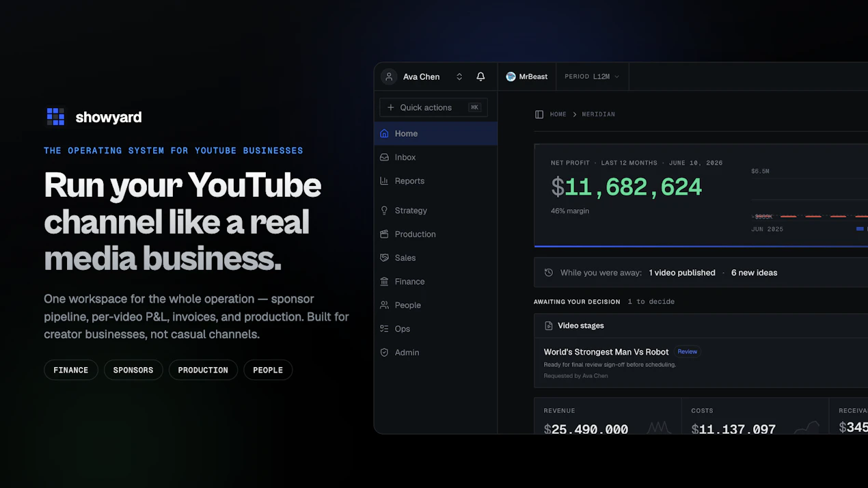Screen dimensions: 868x488
Task: Click the Home house icon in sidebar
Action: (x=384, y=133)
